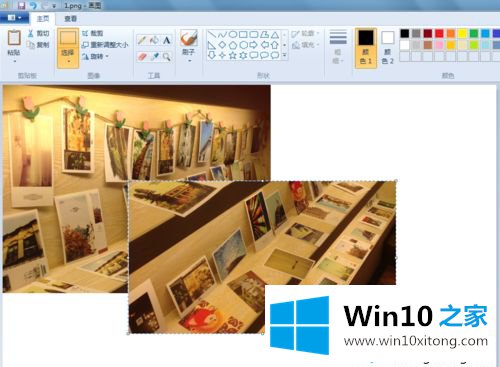Select the Oval shape

pos(233,35)
